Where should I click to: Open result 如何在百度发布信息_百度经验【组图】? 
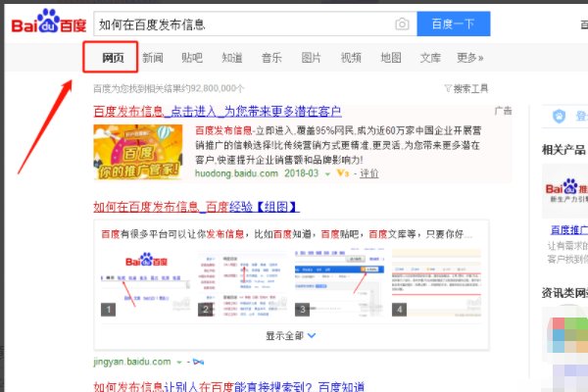tap(197, 207)
